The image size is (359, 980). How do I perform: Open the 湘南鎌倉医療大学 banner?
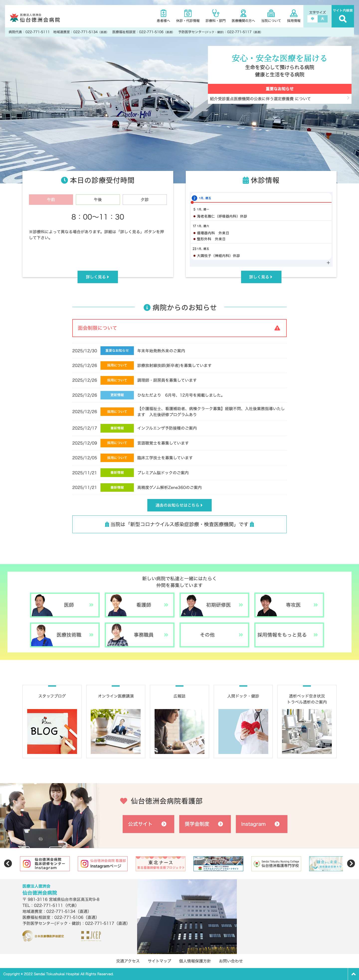[x=326, y=863]
